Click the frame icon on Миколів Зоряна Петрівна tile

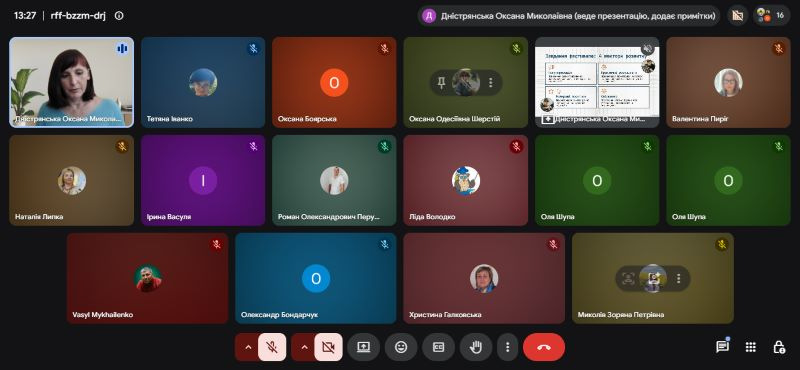(x=629, y=278)
